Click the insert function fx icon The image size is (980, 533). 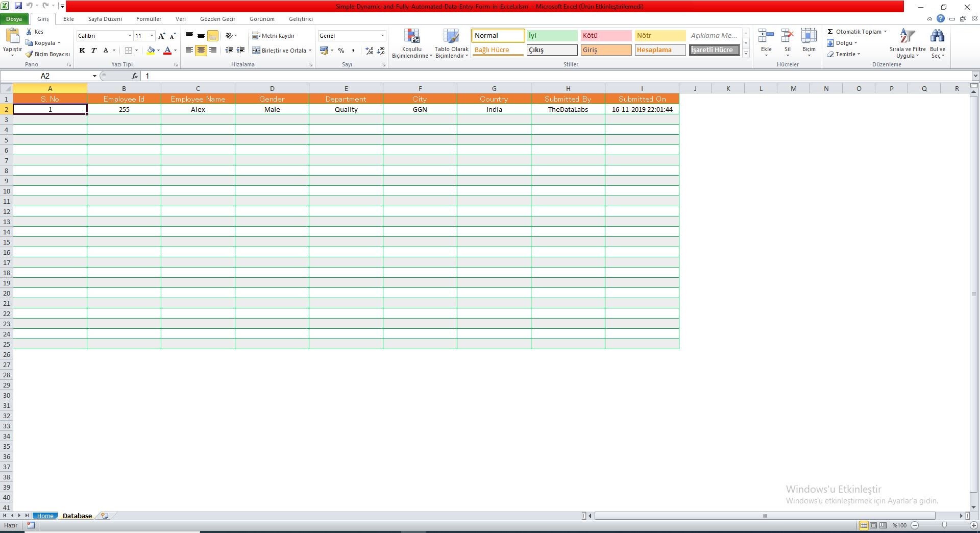tap(135, 76)
